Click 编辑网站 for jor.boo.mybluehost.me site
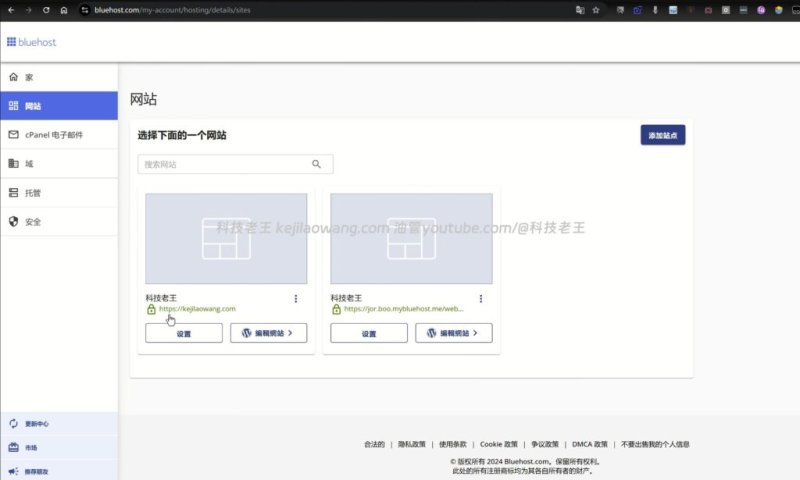 pos(454,333)
